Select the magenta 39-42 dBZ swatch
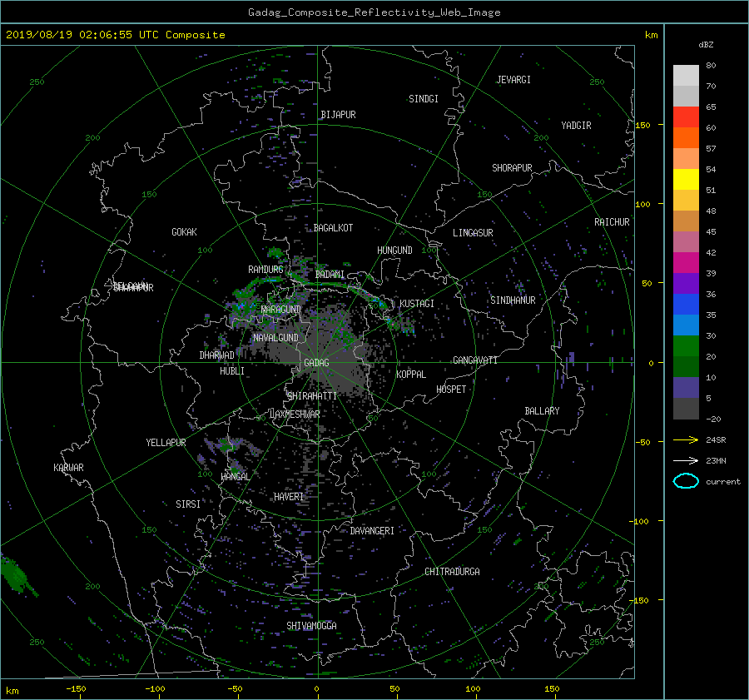Image resolution: width=749 pixels, height=700 pixels. (x=686, y=262)
